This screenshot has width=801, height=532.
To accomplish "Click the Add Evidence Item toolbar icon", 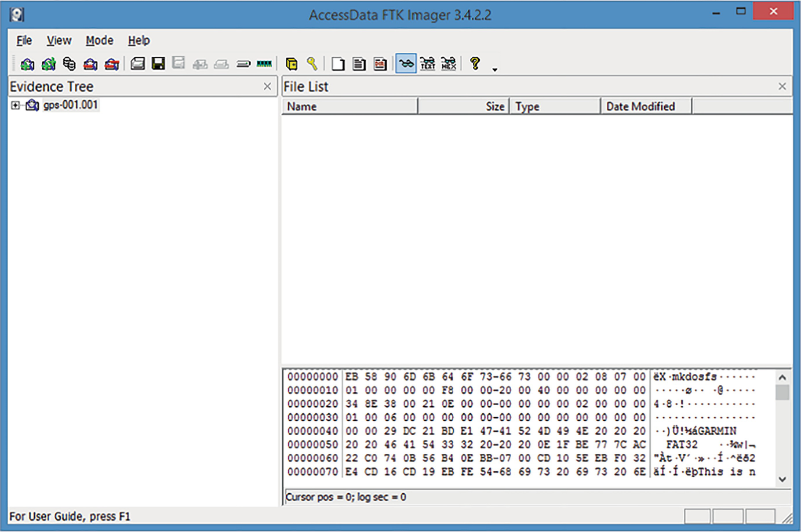I will pyautogui.click(x=27, y=64).
